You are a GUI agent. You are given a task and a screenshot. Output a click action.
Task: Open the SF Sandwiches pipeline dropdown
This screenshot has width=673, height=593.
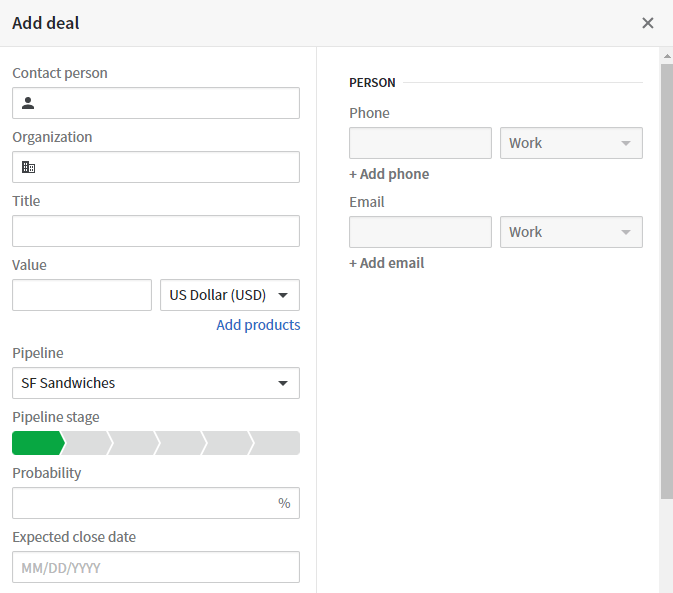[x=156, y=383]
